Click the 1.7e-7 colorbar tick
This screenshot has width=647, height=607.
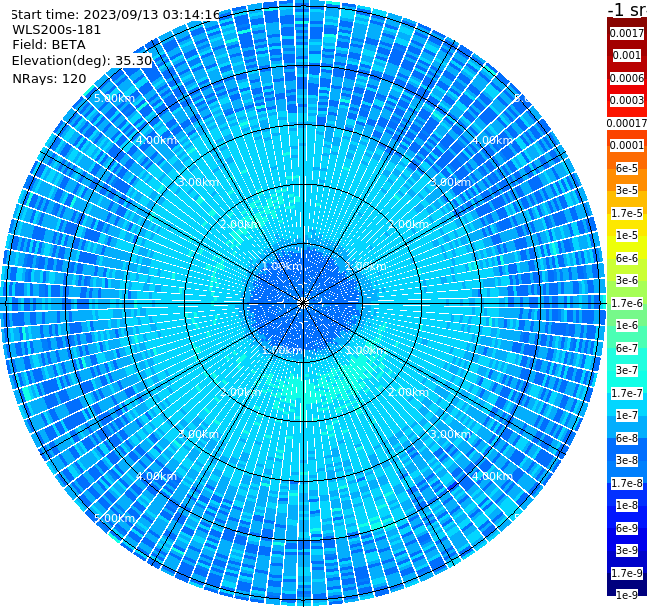pyautogui.click(x=627, y=393)
